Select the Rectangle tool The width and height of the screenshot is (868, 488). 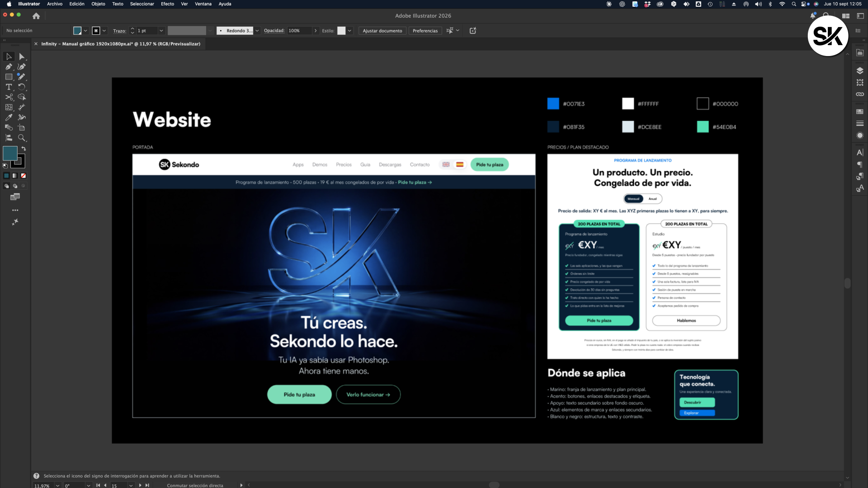point(9,77)
